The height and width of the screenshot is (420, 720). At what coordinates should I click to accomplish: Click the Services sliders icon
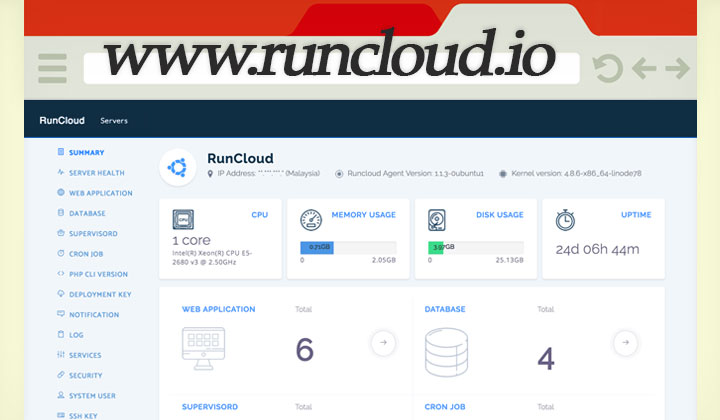[x=61, y=354]
